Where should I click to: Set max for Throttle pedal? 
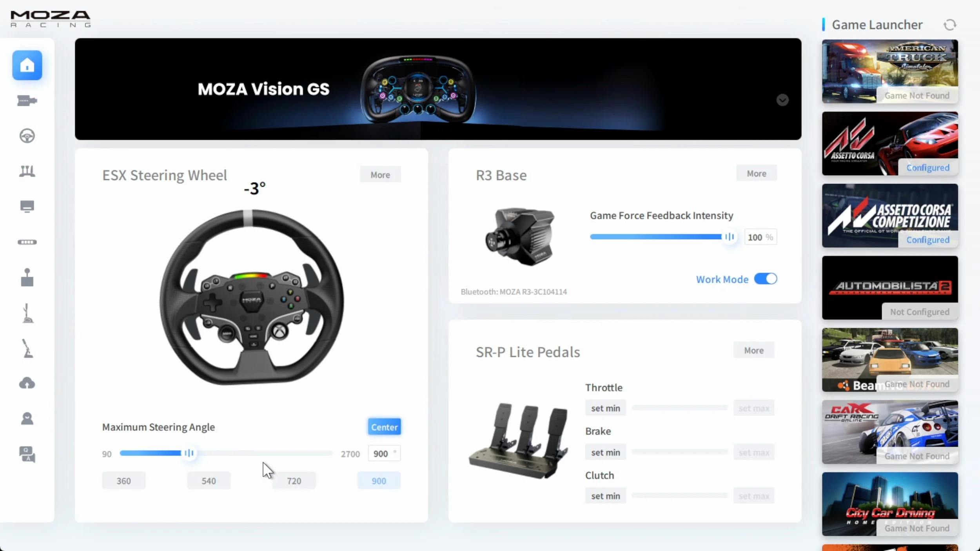pyautogui.click(x=753, y=408)
